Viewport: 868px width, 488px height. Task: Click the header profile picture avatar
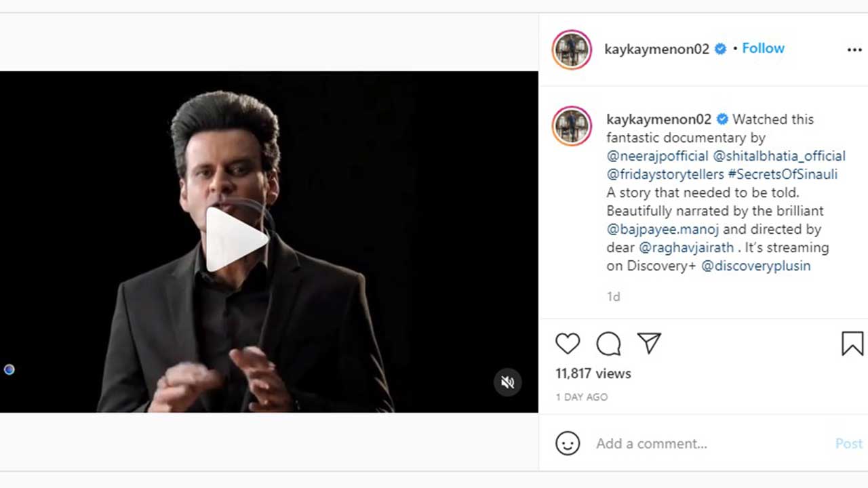point(572,49)
